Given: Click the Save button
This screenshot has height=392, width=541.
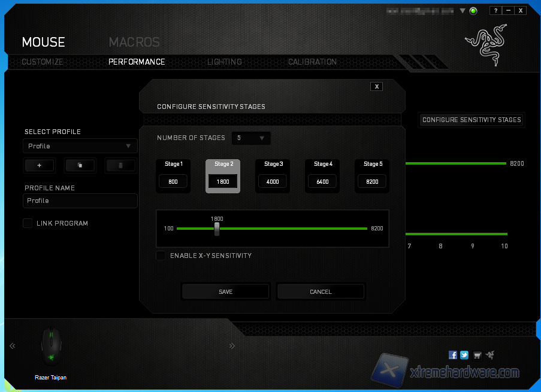Looking at the screenshot, I should 225,291.
